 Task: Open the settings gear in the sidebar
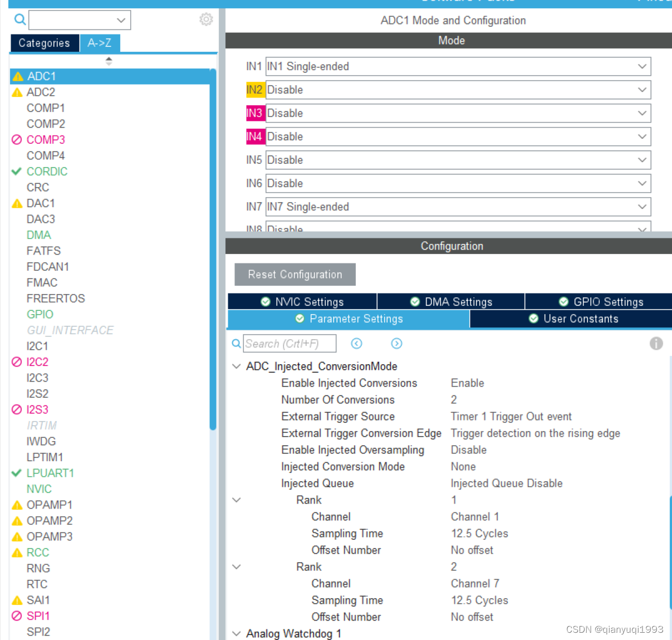(x=206, y=19)
